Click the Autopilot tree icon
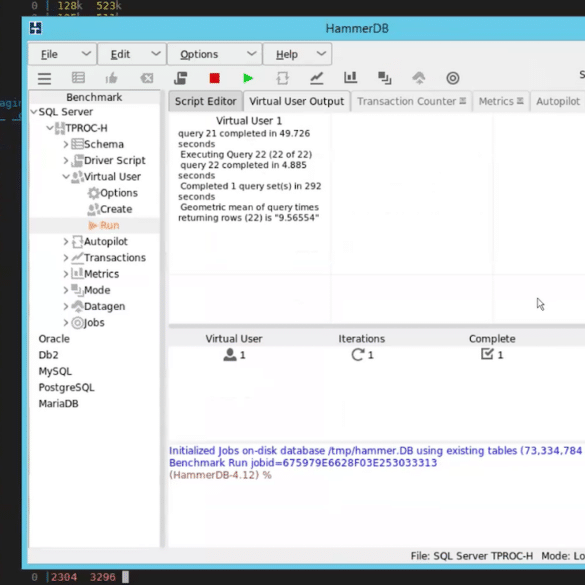The image size is (585, 585). click(77, 241)
